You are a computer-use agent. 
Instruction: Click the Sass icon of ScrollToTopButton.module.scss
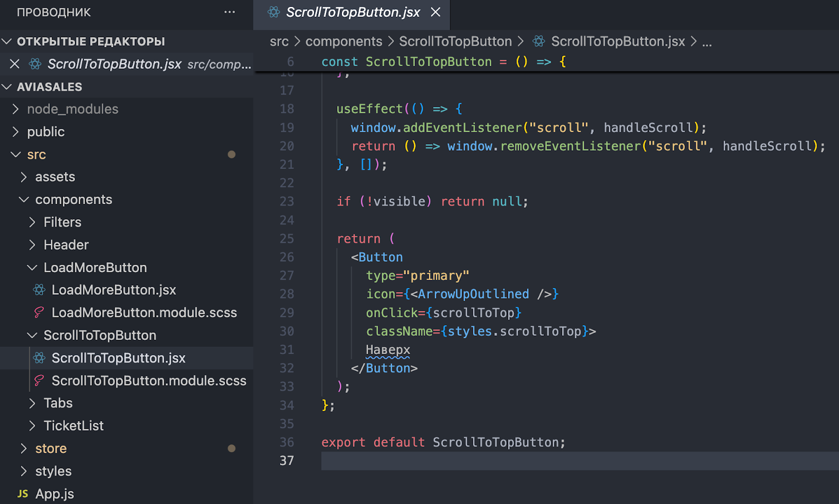point(39,381)
